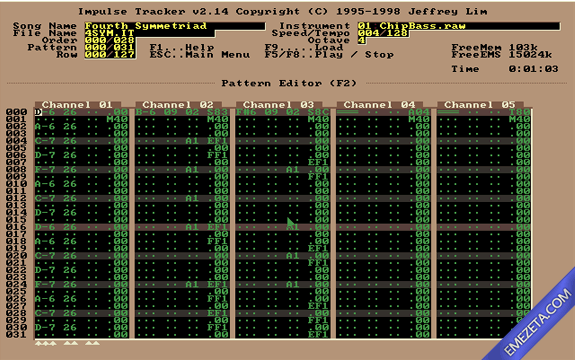Click the FreeEMS 15024k readout

502,55
